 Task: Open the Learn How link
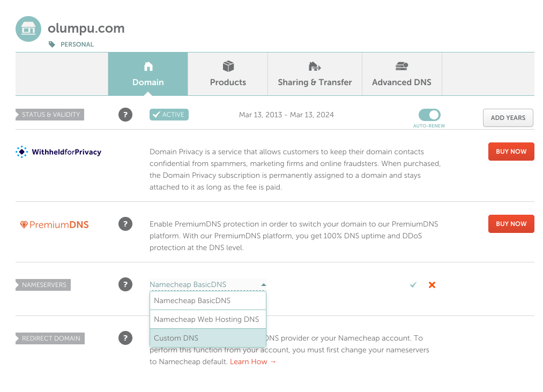pyautogui.click(x=249, y=361)
